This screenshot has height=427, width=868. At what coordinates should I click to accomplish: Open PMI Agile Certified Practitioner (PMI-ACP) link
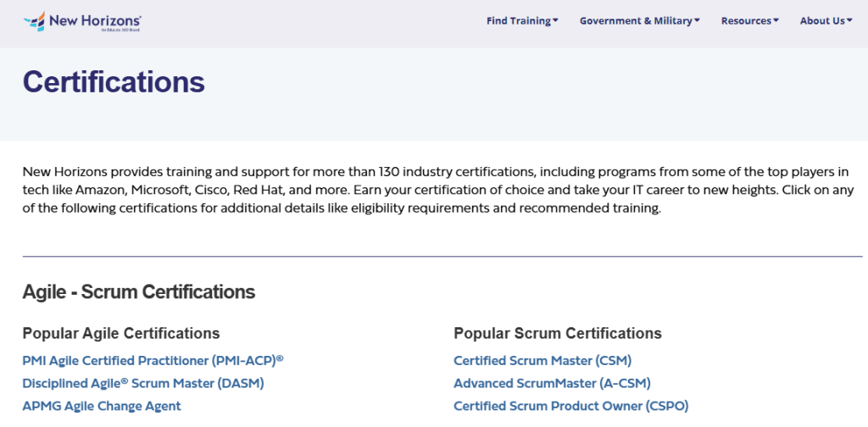[x=153, y=361]
